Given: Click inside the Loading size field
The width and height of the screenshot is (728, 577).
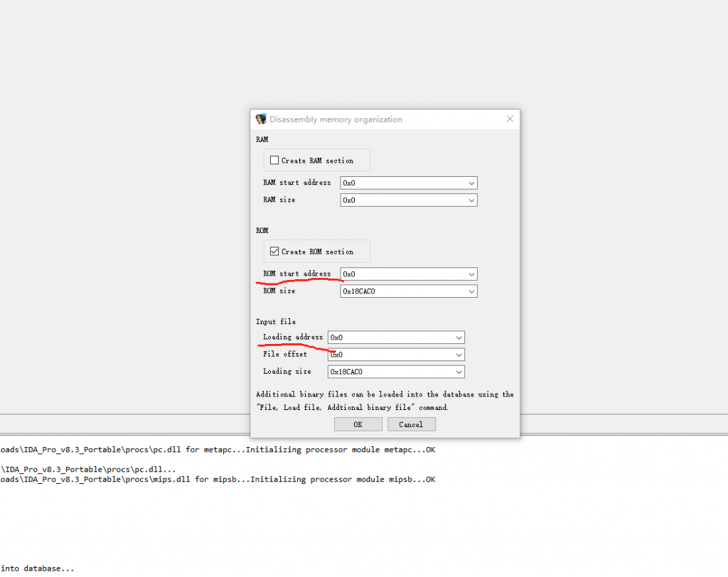Looking at the screenshot, I should tap(390, 372).
